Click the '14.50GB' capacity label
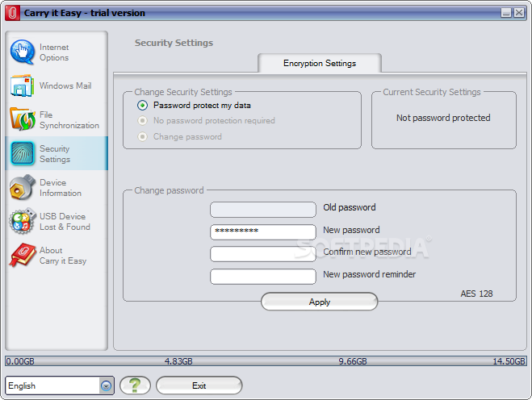Screen dimensions: 532x400 [x=509, y=361]
